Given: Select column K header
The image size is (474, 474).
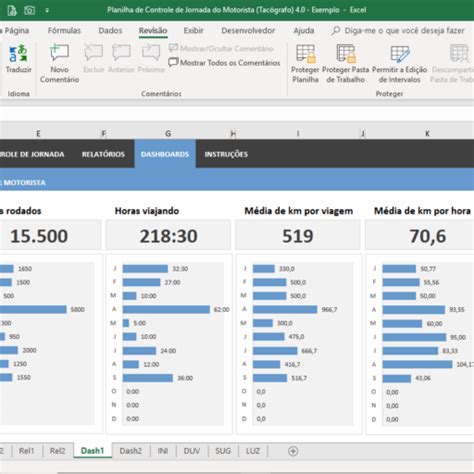Looking at the screenshot, I should point(427,134).
